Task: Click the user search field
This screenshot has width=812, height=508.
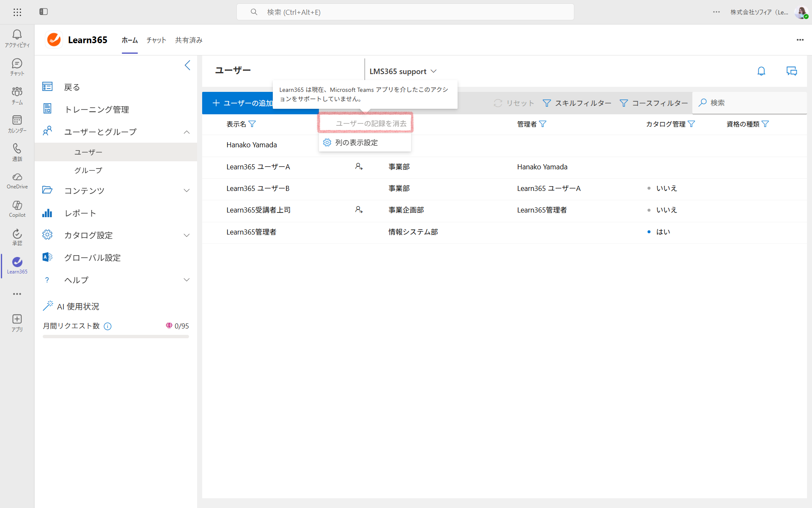Action: pos(749,103)
